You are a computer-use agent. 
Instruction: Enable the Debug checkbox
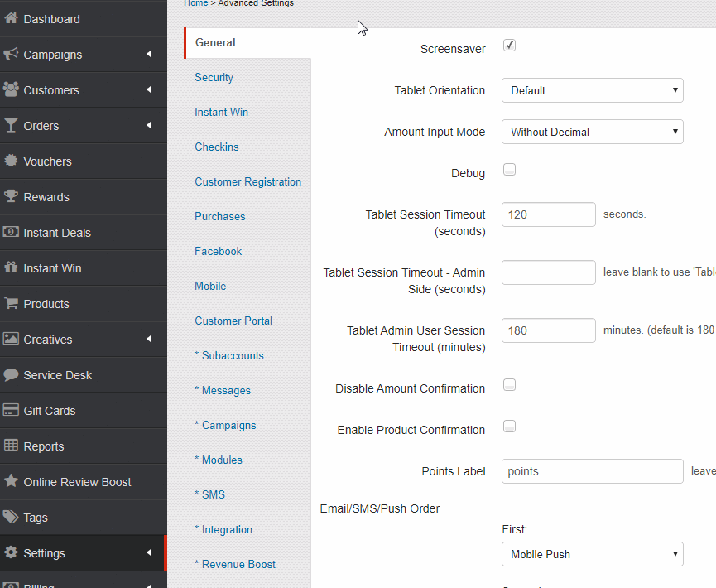coord(509,169)
